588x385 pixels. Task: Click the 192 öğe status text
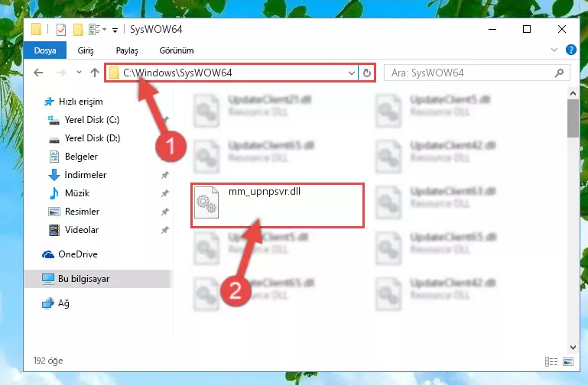[x=48, y=361]
